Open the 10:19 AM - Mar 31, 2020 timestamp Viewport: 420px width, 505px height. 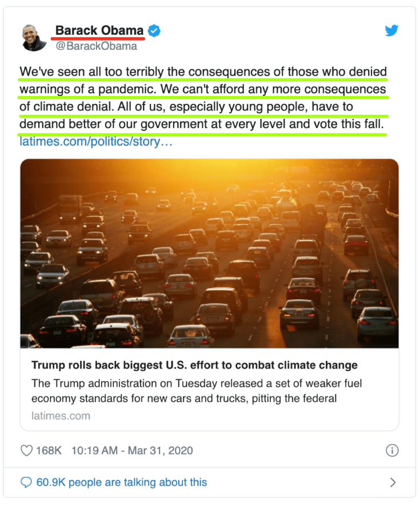(x=132, y=450)
